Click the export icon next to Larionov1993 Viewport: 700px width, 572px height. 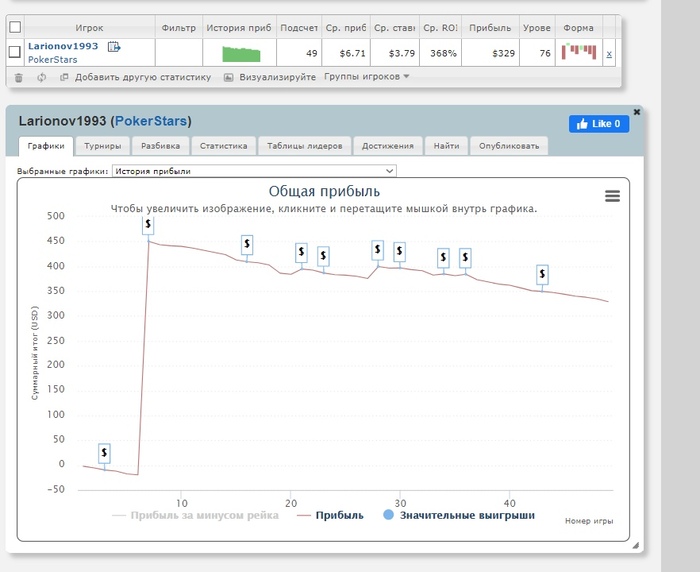point(114,46)
